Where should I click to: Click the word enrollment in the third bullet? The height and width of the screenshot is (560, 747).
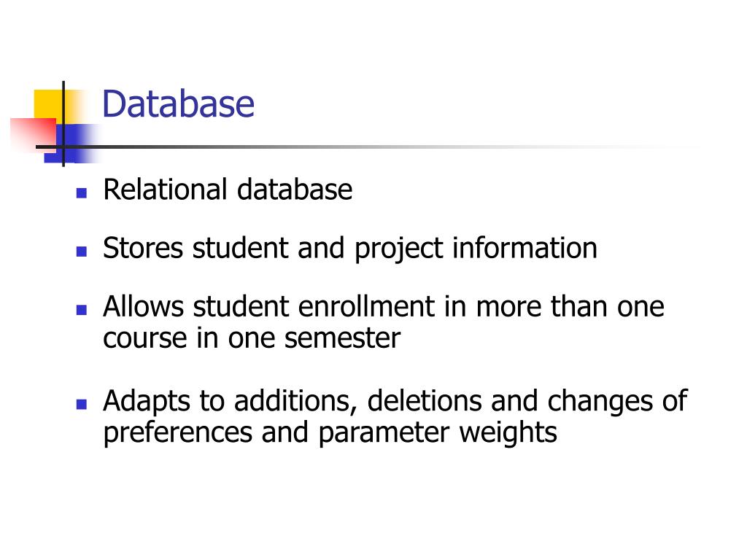366,306
